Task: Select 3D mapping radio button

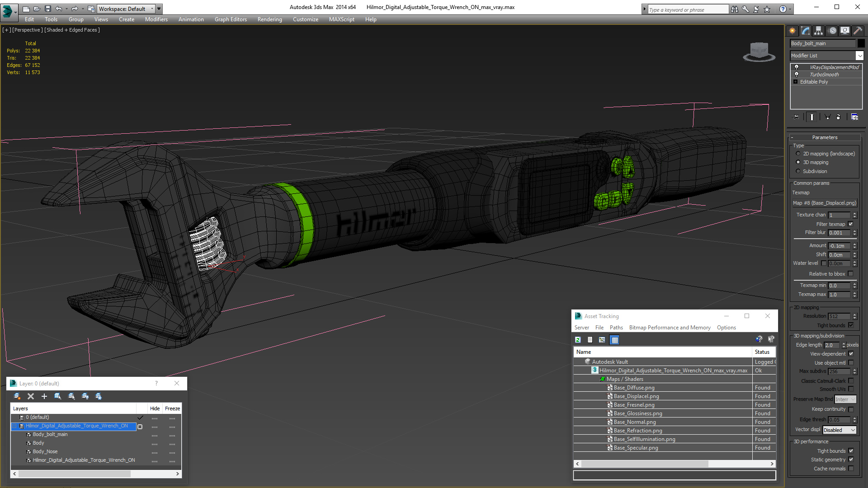Action: (798, 162)
